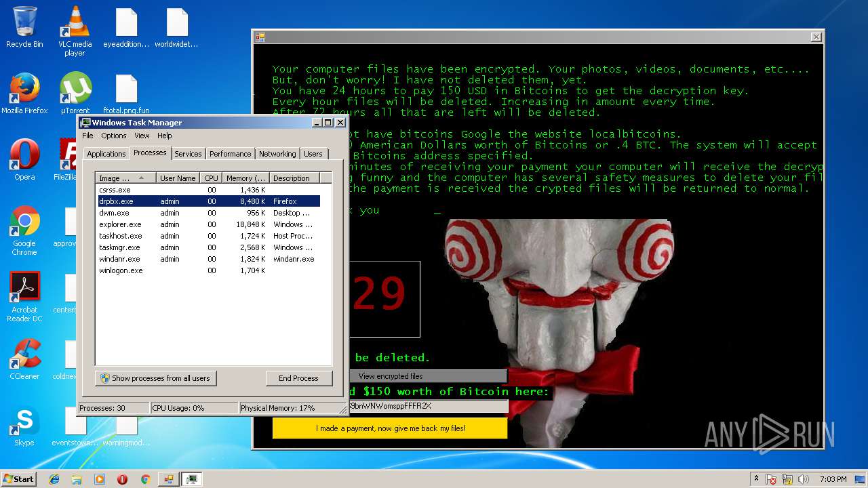Open Opera from the taskbar
The width and height of the screenshot is (868, 488).
(122, 479)
